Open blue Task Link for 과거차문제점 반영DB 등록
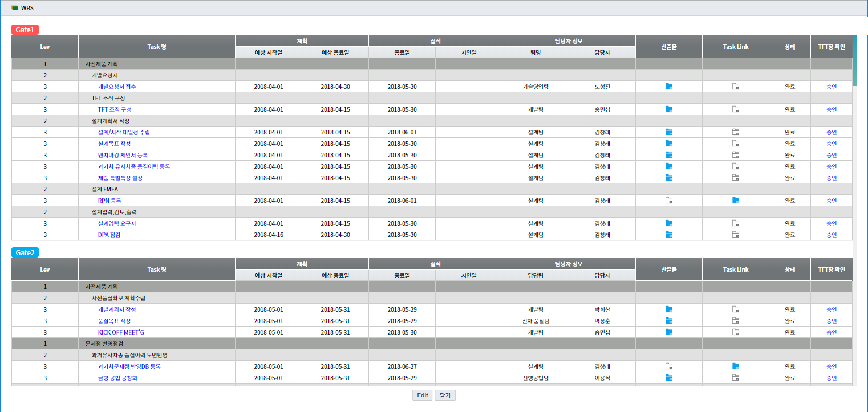The image size is (868, 412). pyautogui.click(x=736, y=366)
